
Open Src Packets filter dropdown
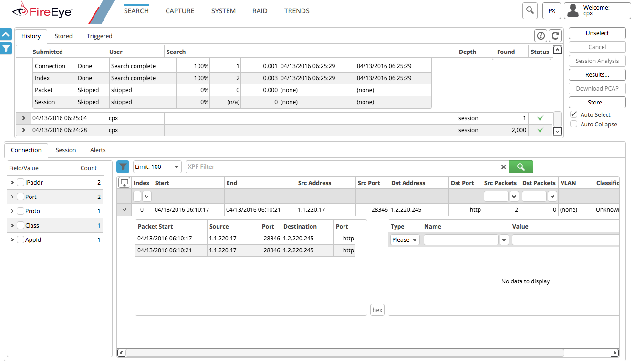point(514,196)
